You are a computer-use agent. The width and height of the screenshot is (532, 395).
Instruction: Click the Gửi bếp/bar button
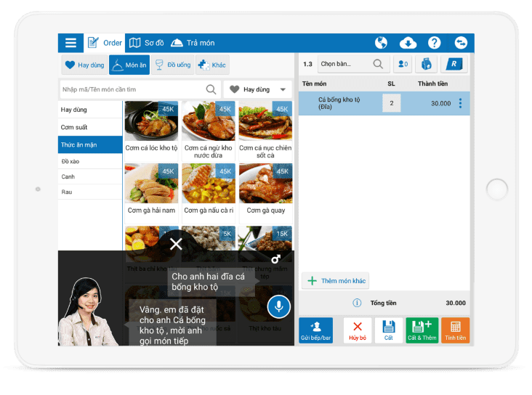click(315, 330)
